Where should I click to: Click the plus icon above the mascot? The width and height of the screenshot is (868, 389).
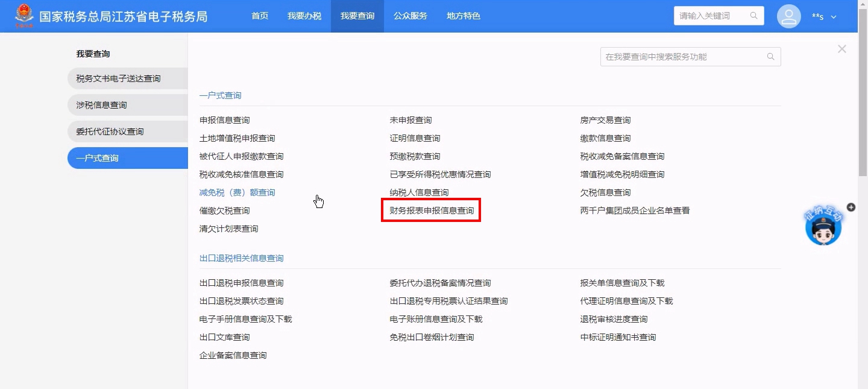point(851,207)
